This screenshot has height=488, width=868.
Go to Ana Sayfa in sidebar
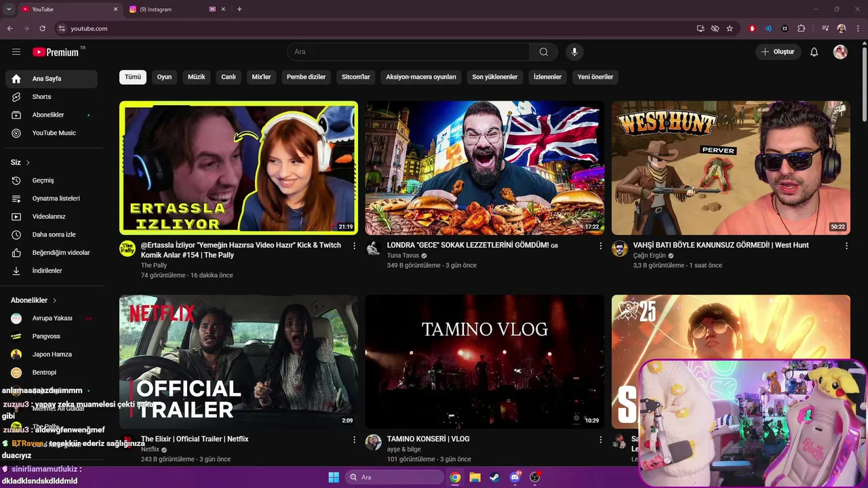click(x=52, y=79)
